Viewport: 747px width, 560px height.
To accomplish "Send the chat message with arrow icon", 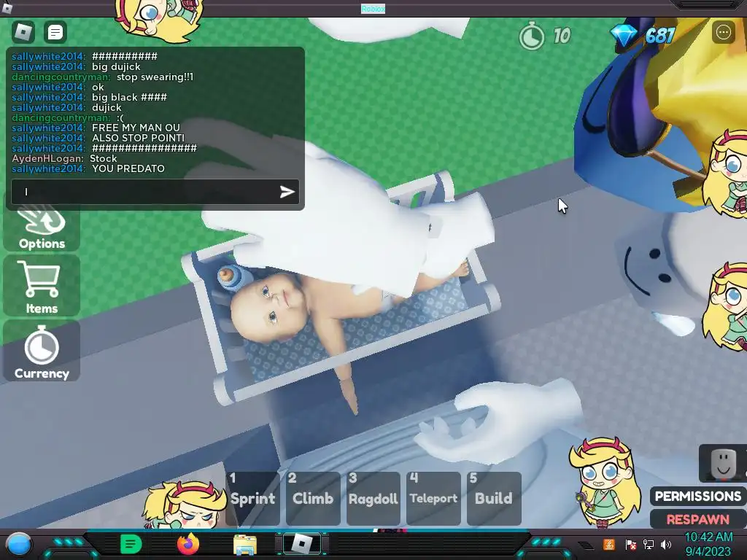I will pyautogui.click(x=287, y=192).
